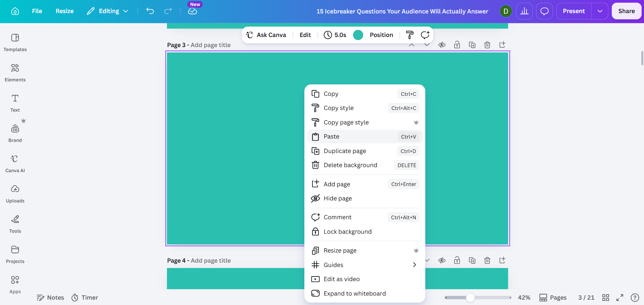Click the Present button

click(x=574, y=11)
